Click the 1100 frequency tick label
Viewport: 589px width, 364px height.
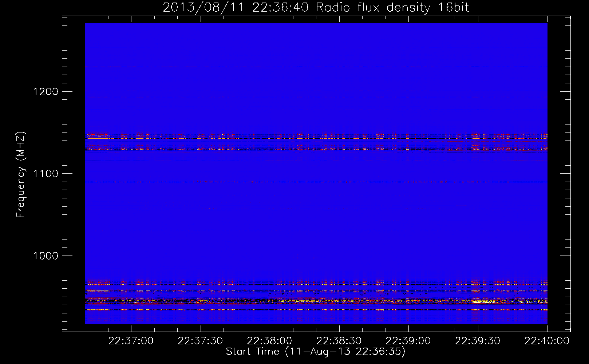tap(46, 174)
